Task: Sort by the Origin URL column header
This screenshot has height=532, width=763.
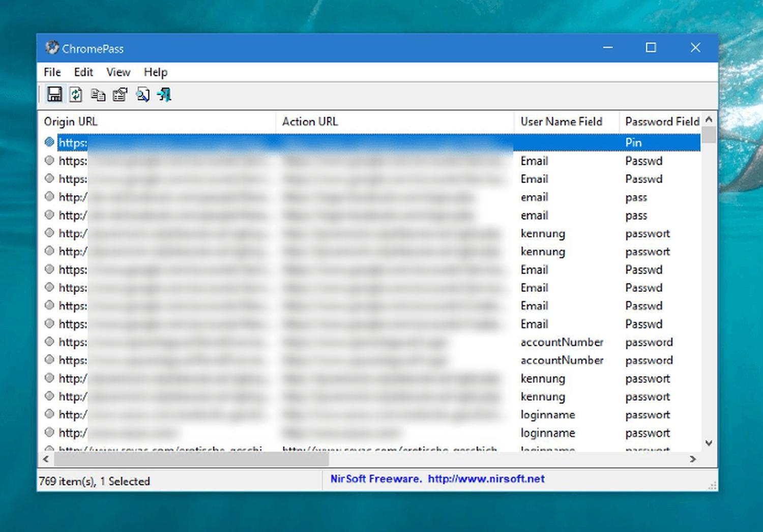Action: (71, 122)
